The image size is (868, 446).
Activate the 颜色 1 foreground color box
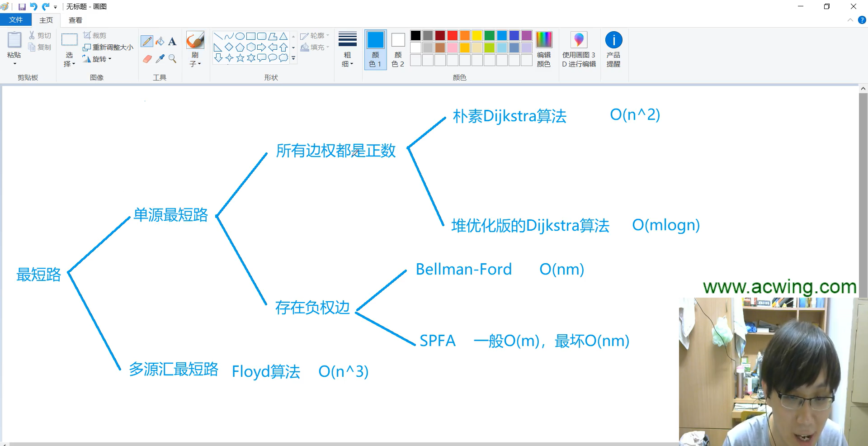tap(375, 49)
